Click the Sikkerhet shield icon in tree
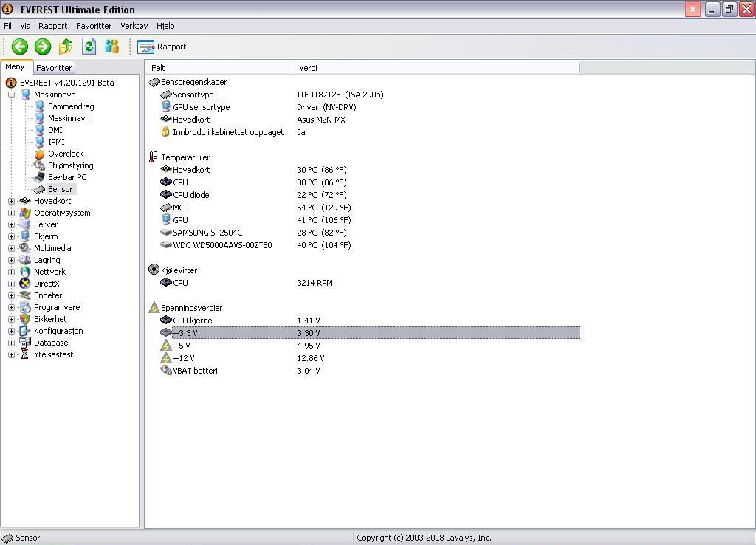Image resolution: width=756 pixels, height=545 pixels. click(25, 319)
